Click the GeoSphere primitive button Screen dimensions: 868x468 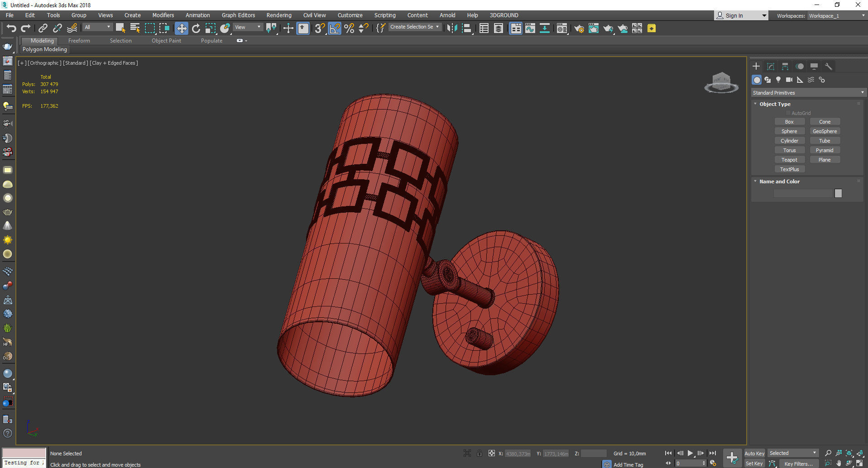825,131
